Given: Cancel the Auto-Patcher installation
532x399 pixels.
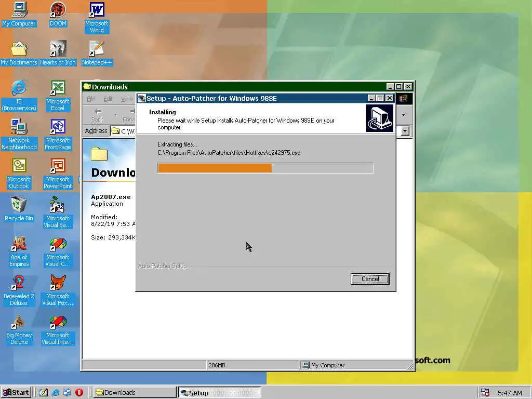Looking at the screenshot, I should (x=370, y=279).
